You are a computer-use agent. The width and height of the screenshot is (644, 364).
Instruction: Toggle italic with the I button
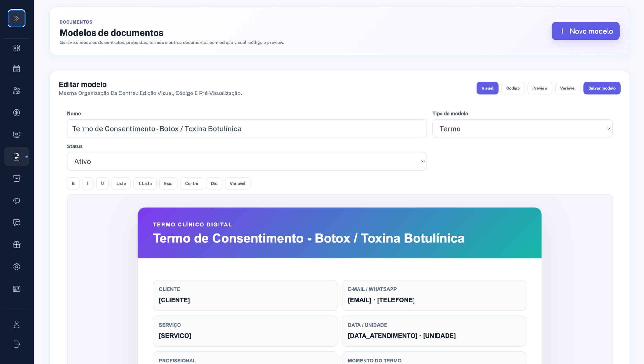(x=88, y=184)
